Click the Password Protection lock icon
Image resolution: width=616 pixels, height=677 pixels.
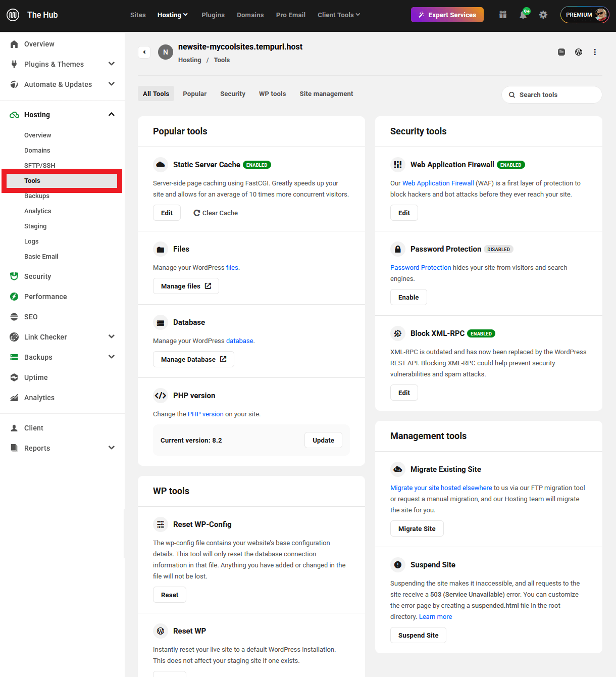pos(398,249)
